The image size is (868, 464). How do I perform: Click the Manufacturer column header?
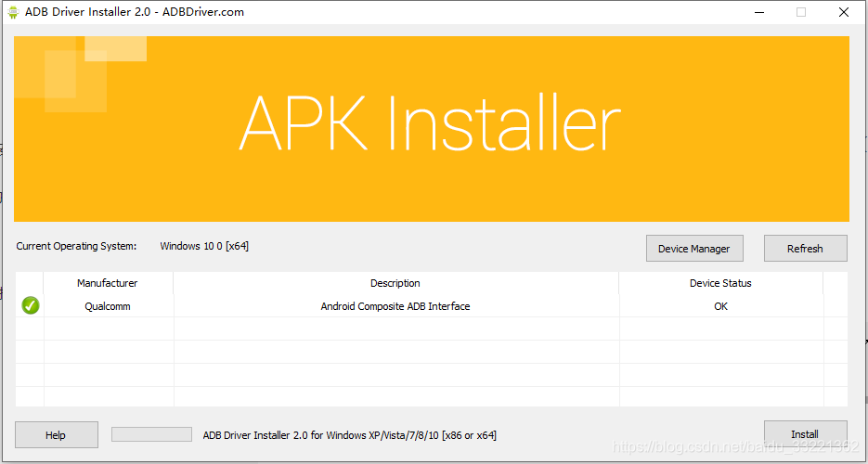coord(108,283)
